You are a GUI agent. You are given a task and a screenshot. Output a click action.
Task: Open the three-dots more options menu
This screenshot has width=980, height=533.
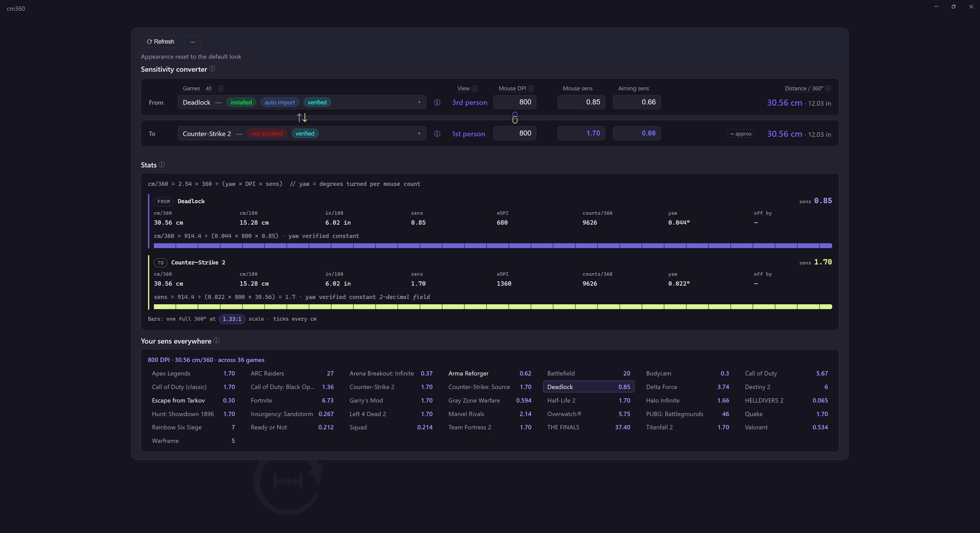[x=192, y=42]
